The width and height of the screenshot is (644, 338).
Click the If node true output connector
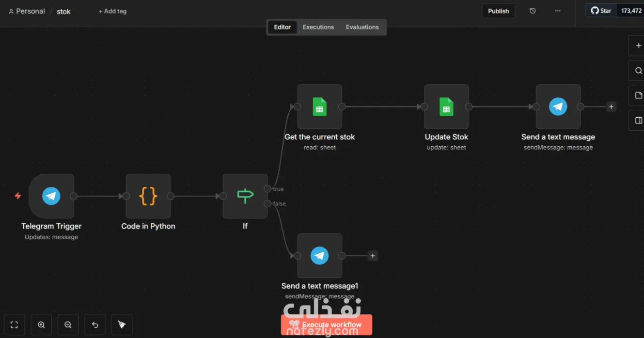(x=267, y=189)
